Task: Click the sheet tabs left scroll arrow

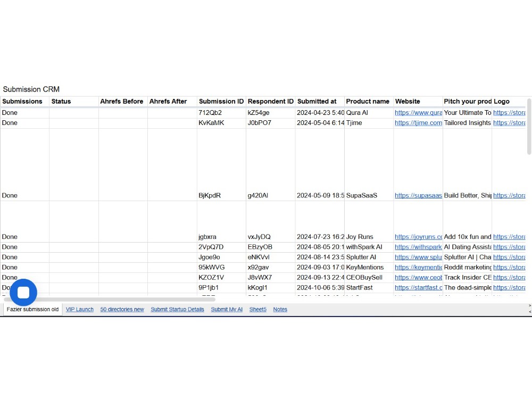Action: pyautogui.click(x=530, y=312)
